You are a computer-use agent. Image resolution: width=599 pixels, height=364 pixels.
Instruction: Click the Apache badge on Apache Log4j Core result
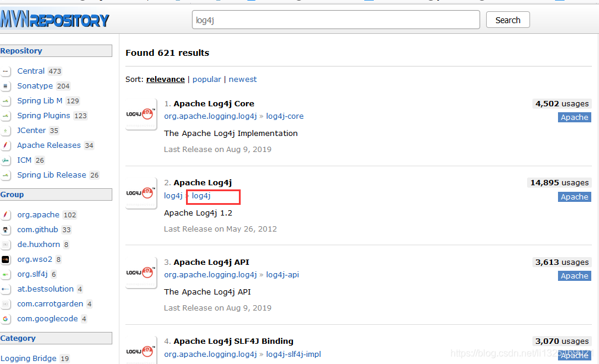point(574,117)
